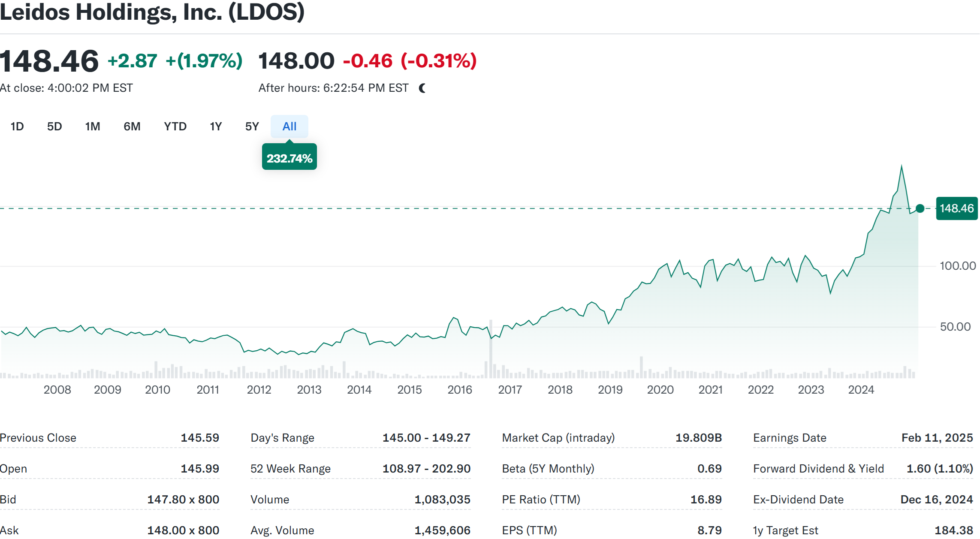Switch chart to 1M range
This screenshot has width=980, height=539.
pyautogui.click(x=93, y=126)
